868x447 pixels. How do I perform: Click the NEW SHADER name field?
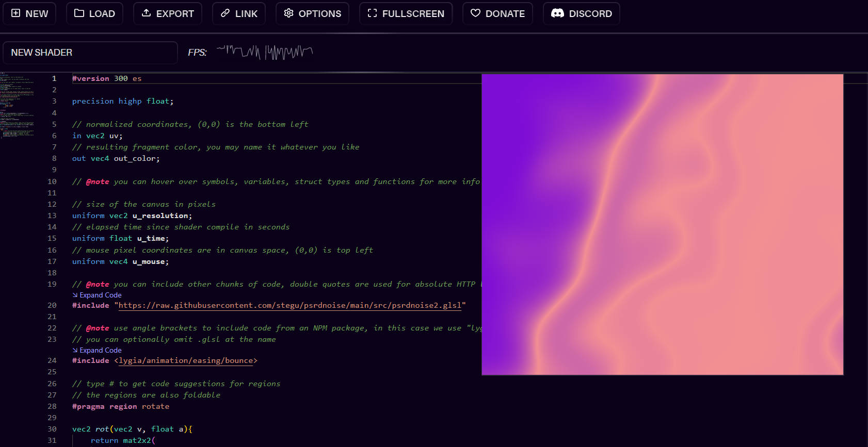[x=90, y=53]
